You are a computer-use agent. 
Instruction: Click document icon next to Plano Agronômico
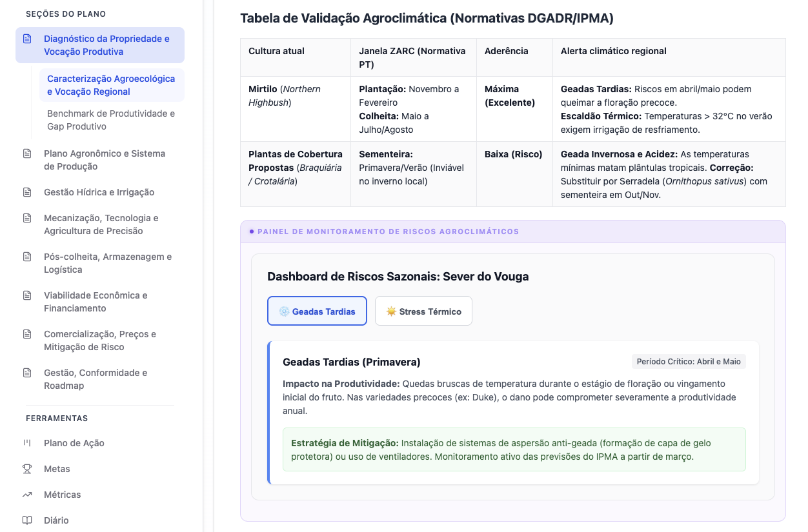point(27,153)
